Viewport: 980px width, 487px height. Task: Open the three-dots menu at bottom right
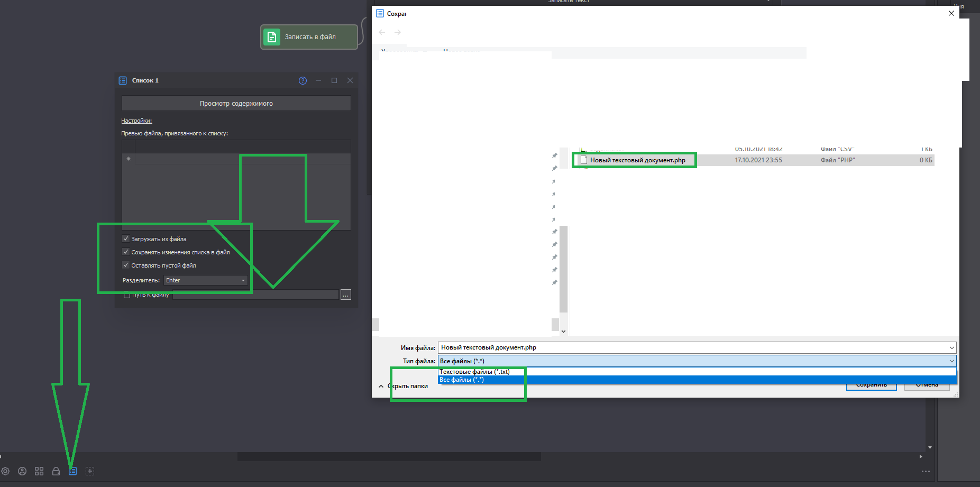pyautogui.click(x=926, y=471)
